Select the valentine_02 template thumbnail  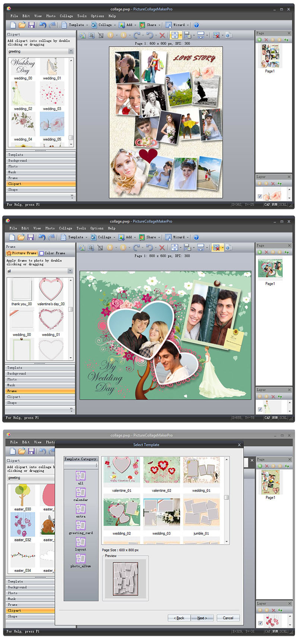click(x=162, y=472)
